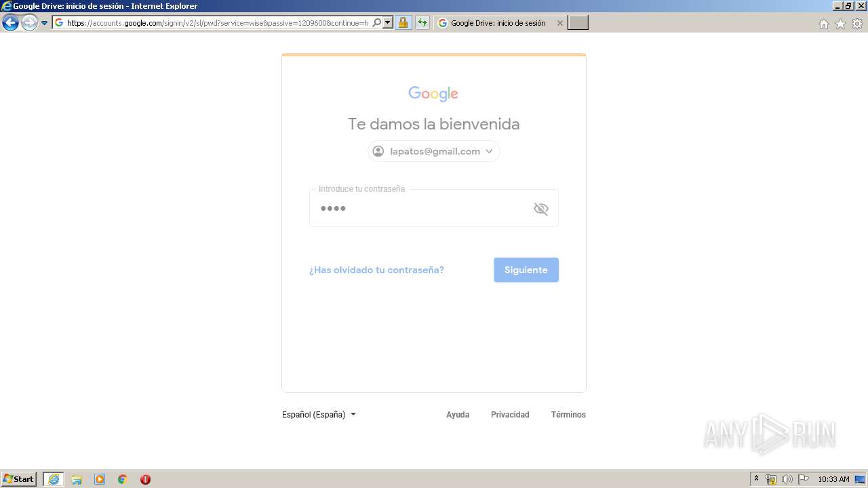Open Tools gear icon

pyautogui.click(x=857, y=24)
